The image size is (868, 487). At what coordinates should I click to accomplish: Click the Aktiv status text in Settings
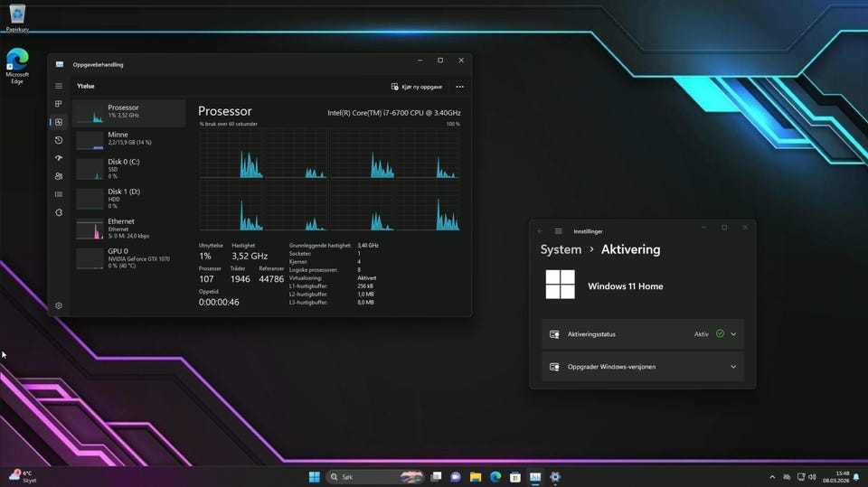(702, 334)
